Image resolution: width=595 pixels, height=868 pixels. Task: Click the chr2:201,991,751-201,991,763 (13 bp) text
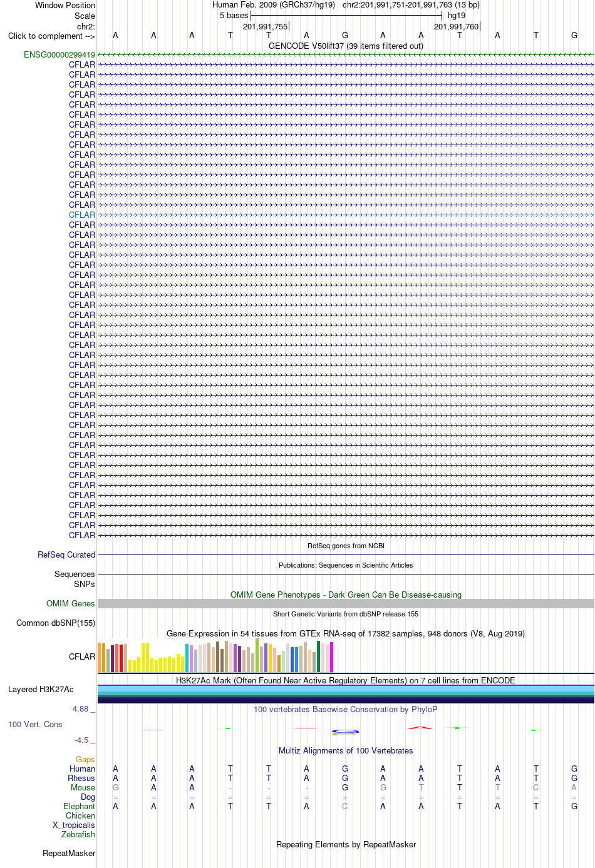(x=411, y=4)
